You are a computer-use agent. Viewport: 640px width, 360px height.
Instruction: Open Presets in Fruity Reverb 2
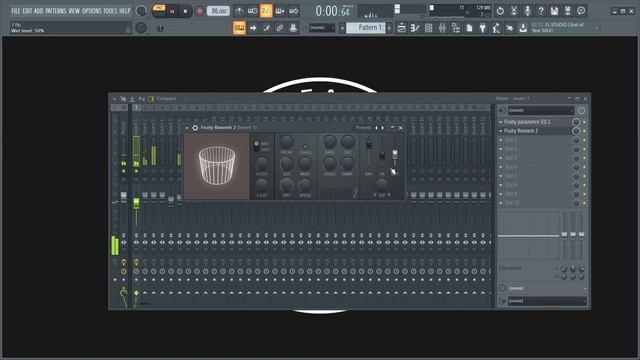pos(363,128)
